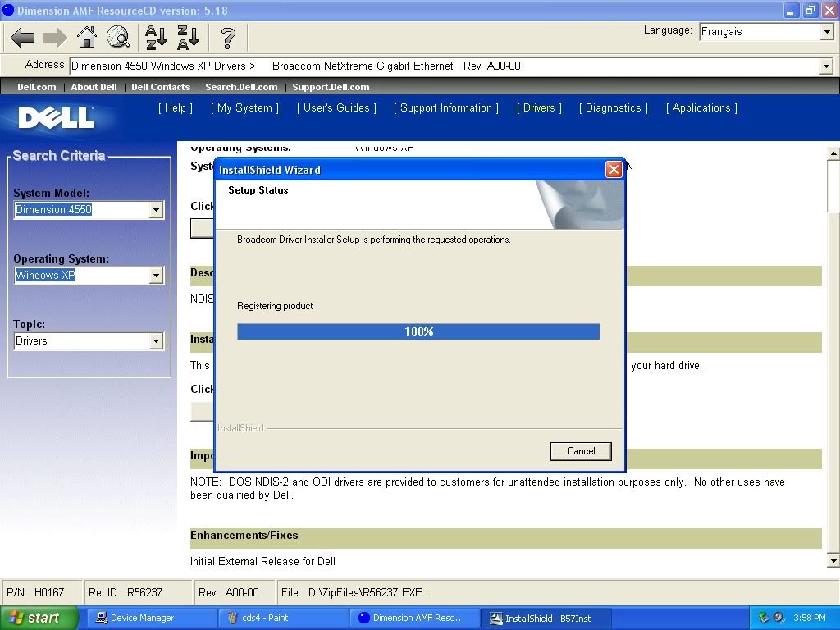Viewport: 840px width, 630px height.
Task: Open the Operating System dropdown
Action: pos(156,276)
